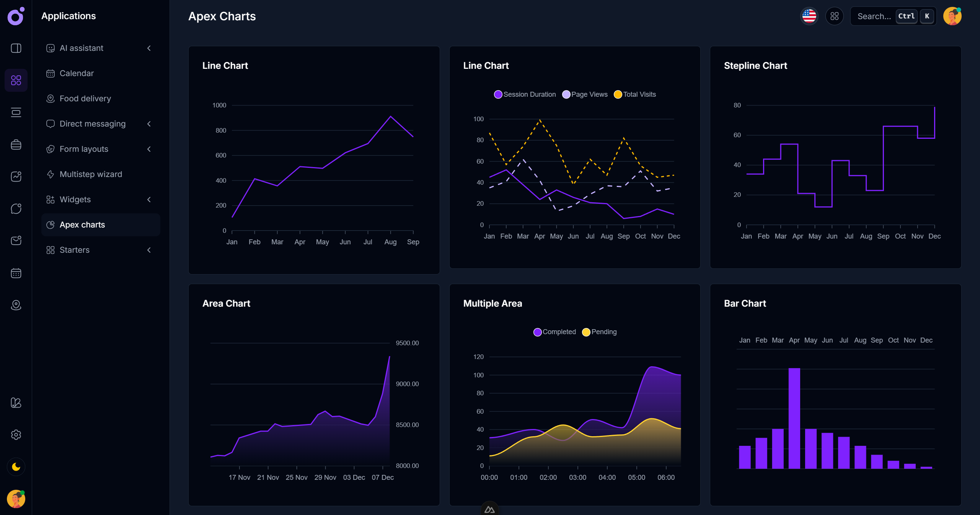Image resolution: width=980 pixels, height=515 pixels.
Task: Expand the Form layouts section
Action: click(x=84, y=149)
